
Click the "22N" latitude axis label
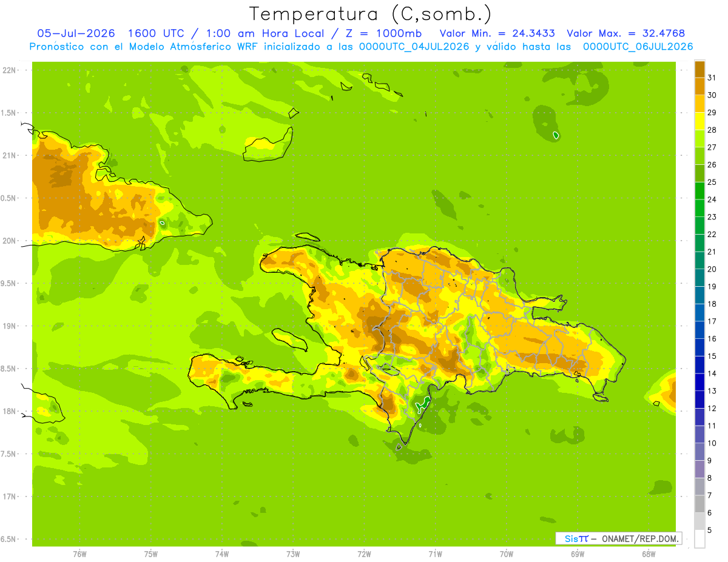tap(10, 70)
